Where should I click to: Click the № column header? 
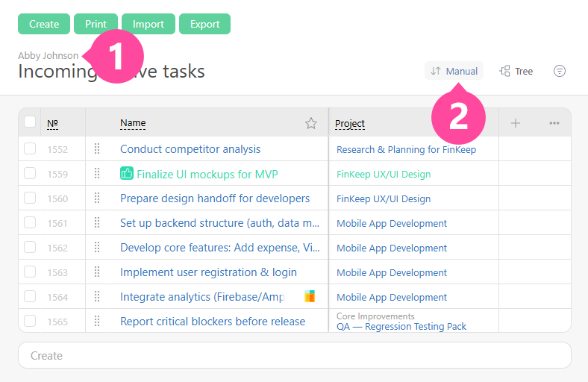[52, 123]
